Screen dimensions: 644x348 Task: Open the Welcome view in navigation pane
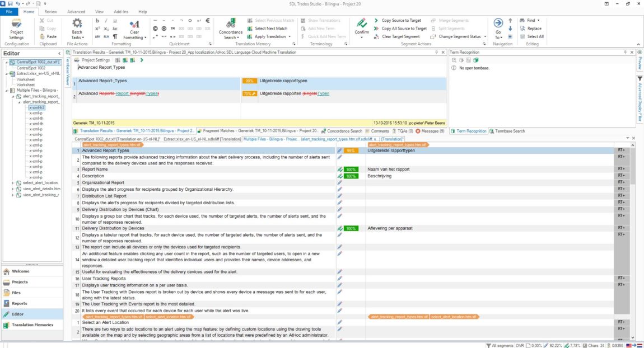coord(32,271)
